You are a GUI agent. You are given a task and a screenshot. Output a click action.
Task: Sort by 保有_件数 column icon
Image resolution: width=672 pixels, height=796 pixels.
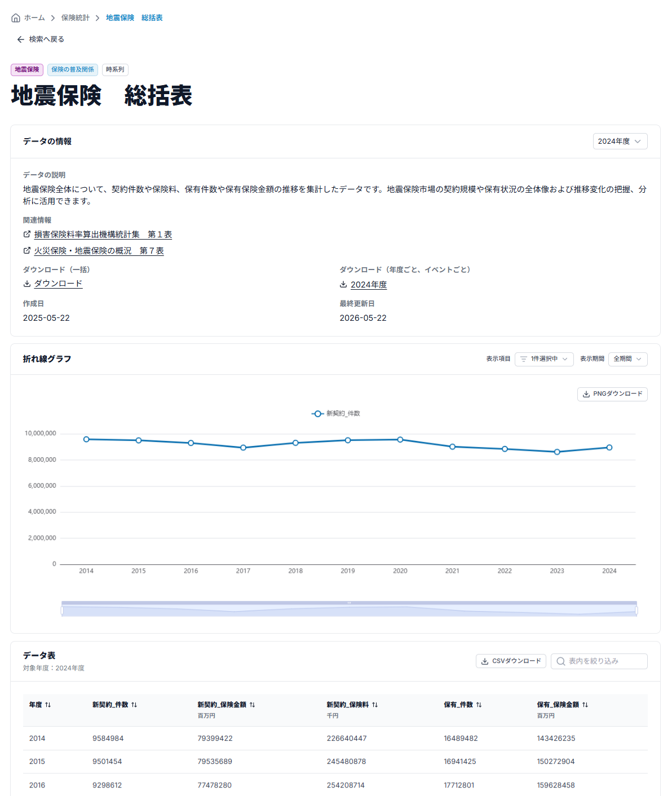coord(479,705)
